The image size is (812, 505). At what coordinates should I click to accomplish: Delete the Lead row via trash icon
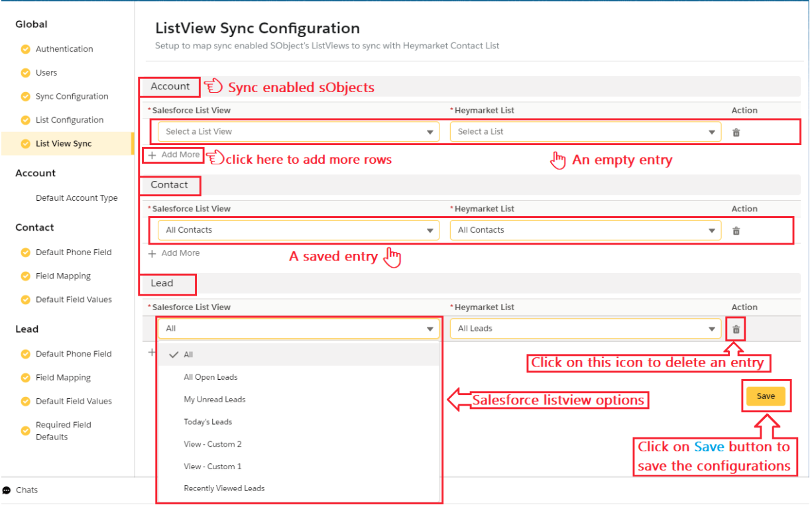point(736,329)
